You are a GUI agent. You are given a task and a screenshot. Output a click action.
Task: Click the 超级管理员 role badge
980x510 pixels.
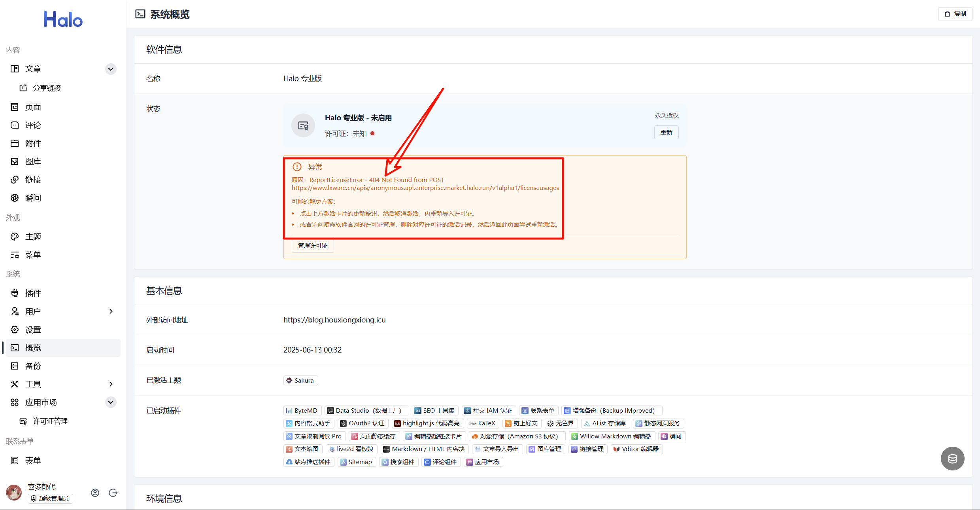click(50, 498)
